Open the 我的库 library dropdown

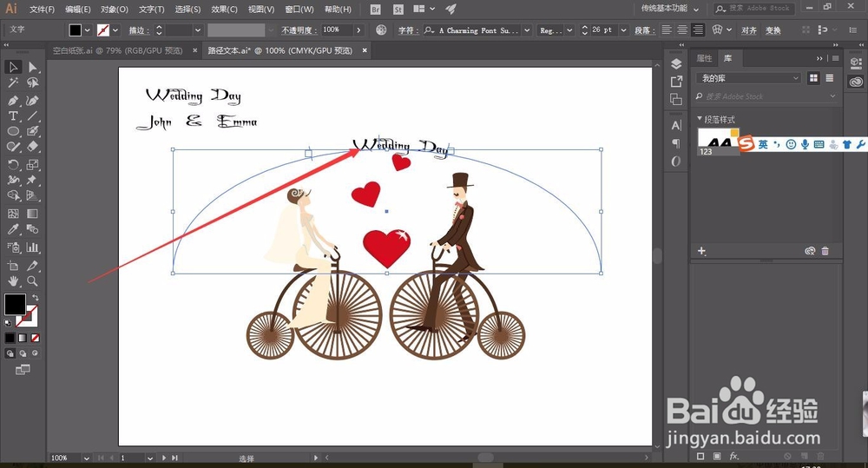pos(748,78)
